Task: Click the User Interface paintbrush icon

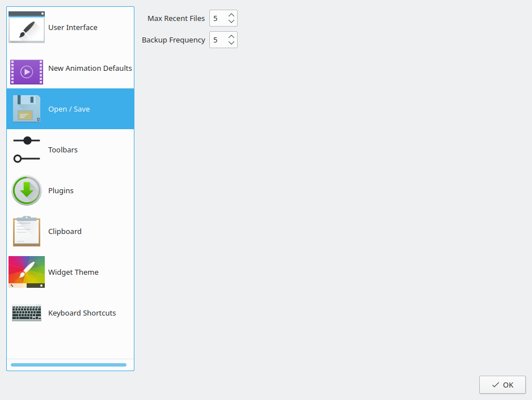Action: point(27,27)
